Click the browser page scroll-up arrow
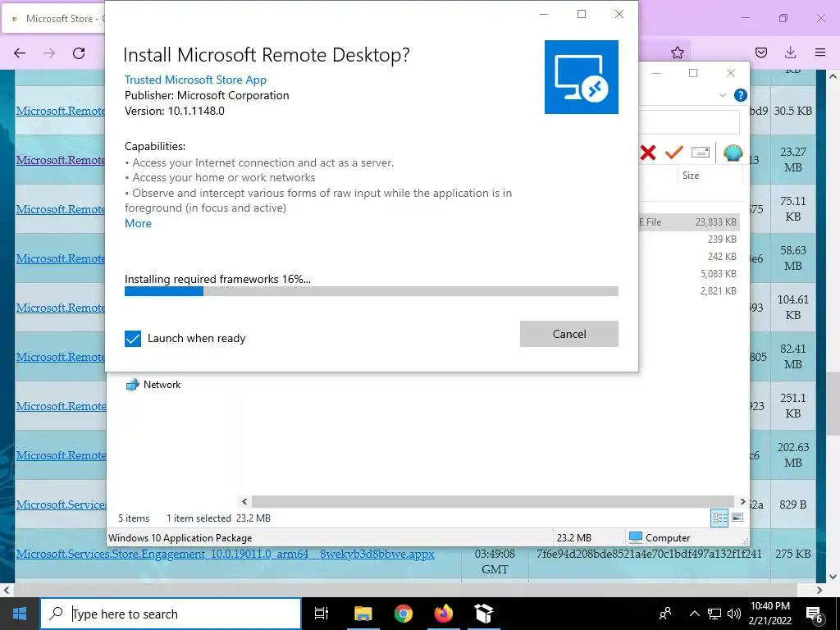This screenshot has height=630, width=840. coord(833,76)
